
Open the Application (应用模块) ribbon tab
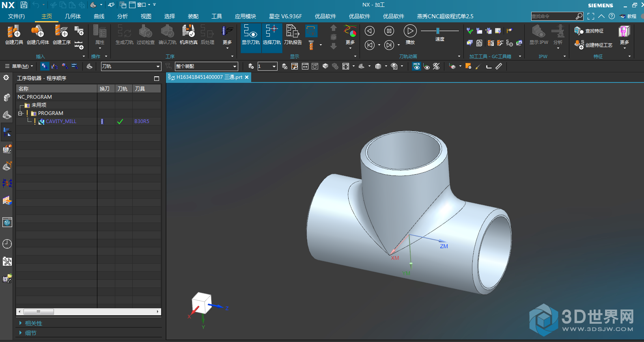246,16
